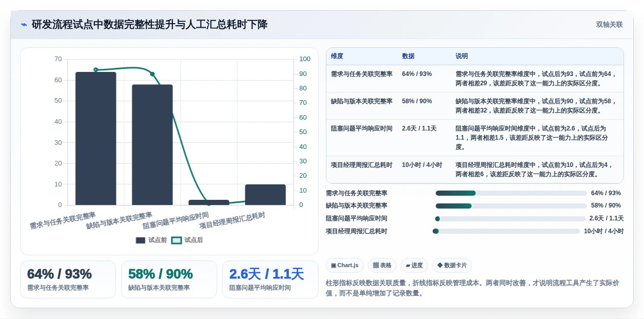Click the footer note starting 柱形指标反映数据关联质量

click(x=473, y=288)
